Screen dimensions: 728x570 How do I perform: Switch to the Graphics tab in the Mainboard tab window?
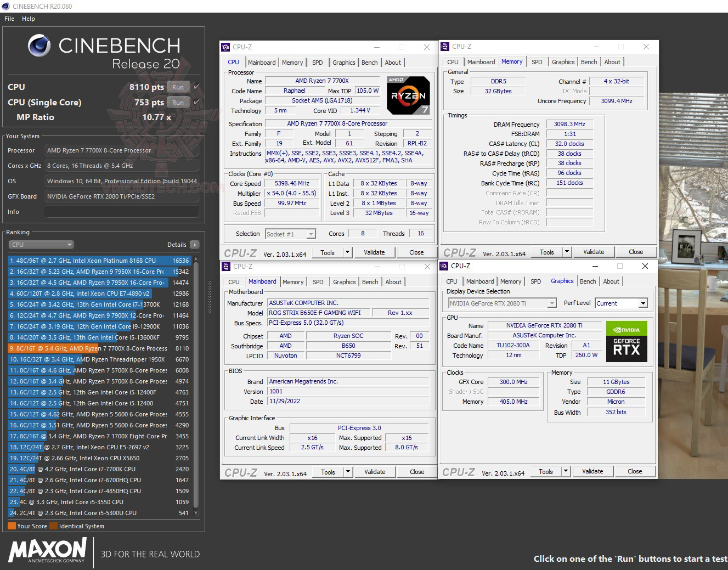[x=344, y=282]
